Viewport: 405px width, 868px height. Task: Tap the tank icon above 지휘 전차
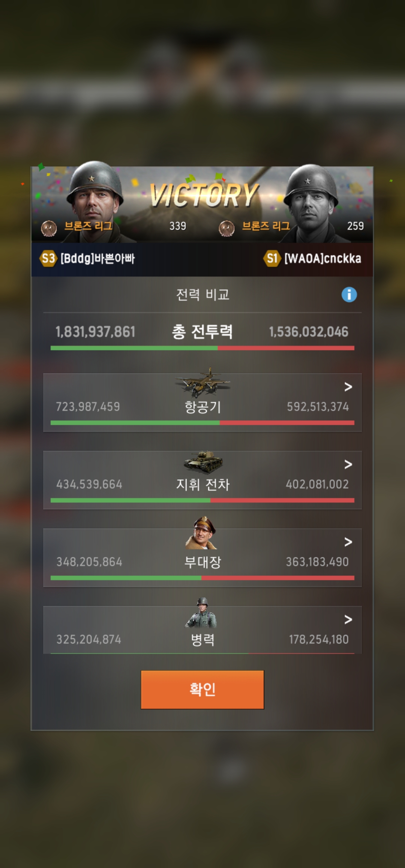tap(203, 462)
